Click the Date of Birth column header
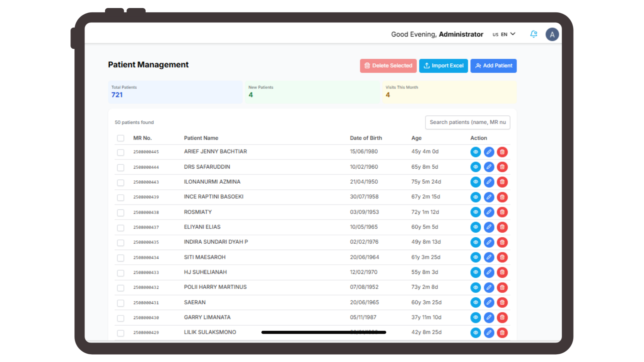The image size is (644, 362). point(366,138)
